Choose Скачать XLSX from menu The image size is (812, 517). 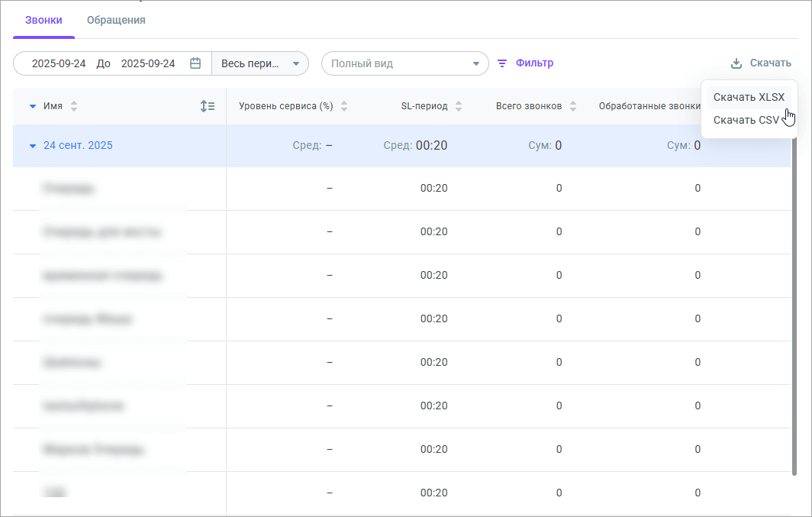(x=748, y=97)
